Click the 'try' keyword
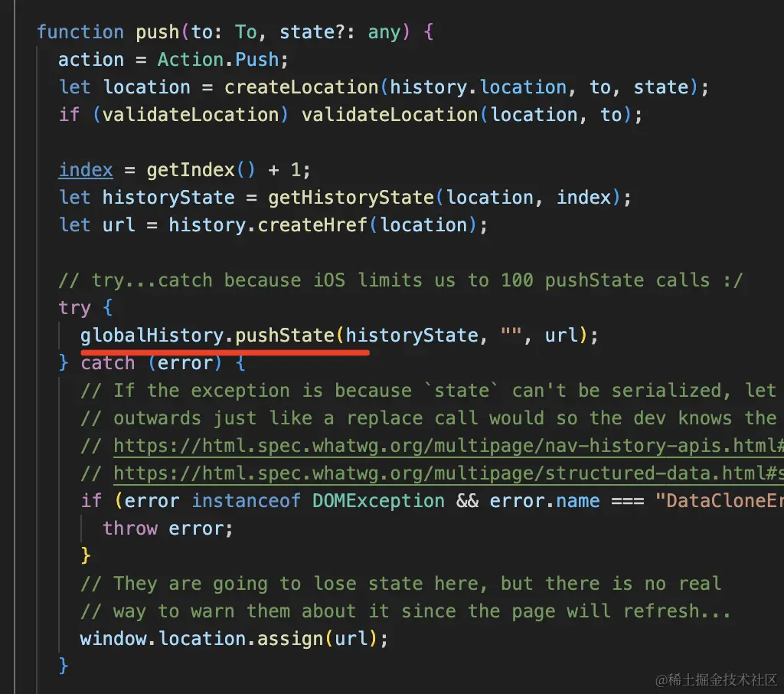The height and width of the screenshot is (694, 784). click(74, 308)
